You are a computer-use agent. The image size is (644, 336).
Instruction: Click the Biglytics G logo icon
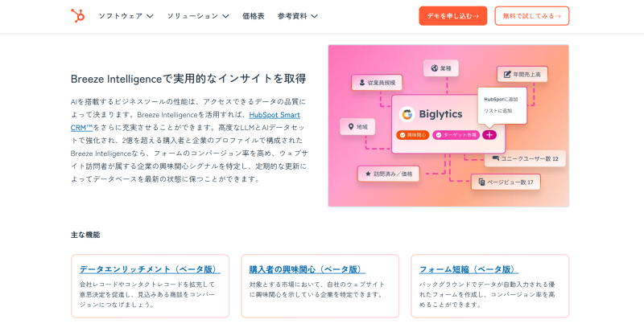coord(407,114)
